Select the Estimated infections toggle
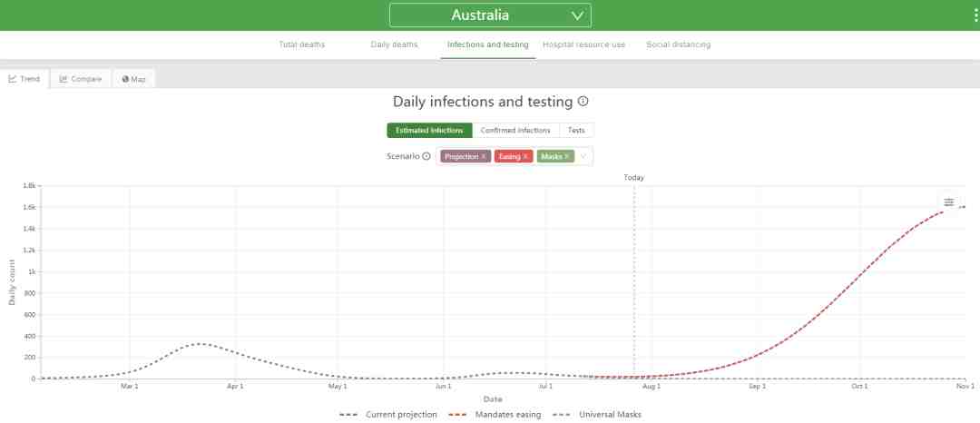Image resolution: width=980 pixels, height=423 pixels. pos(429,131)
